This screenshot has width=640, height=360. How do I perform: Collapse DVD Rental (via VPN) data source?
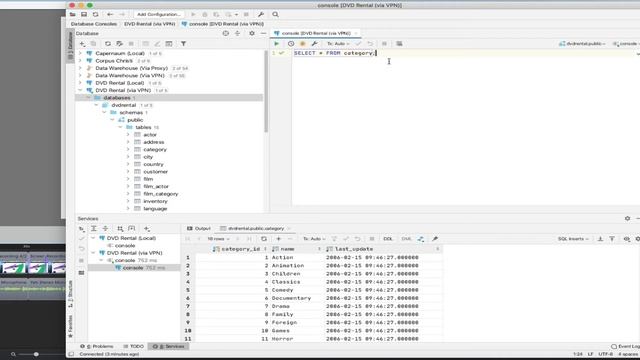pos(80,90)
